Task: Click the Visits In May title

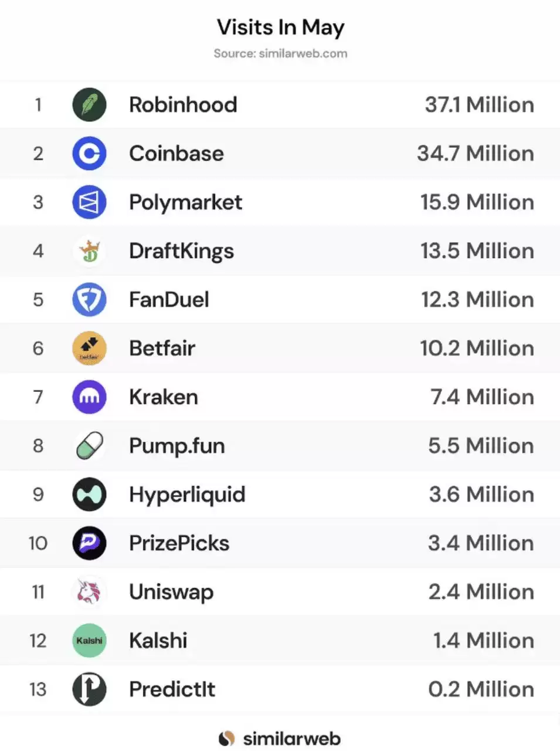Action: (280, 27)
